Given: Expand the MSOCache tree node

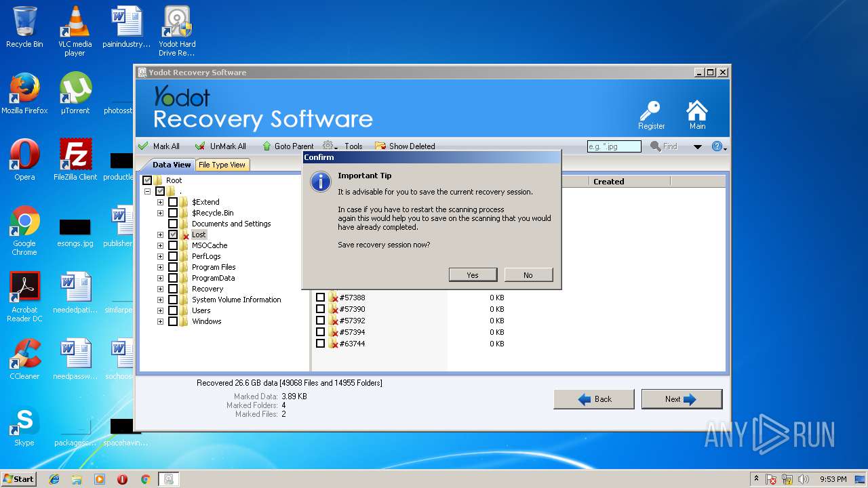Looking at the screenshot, I should tap(161, 245).
